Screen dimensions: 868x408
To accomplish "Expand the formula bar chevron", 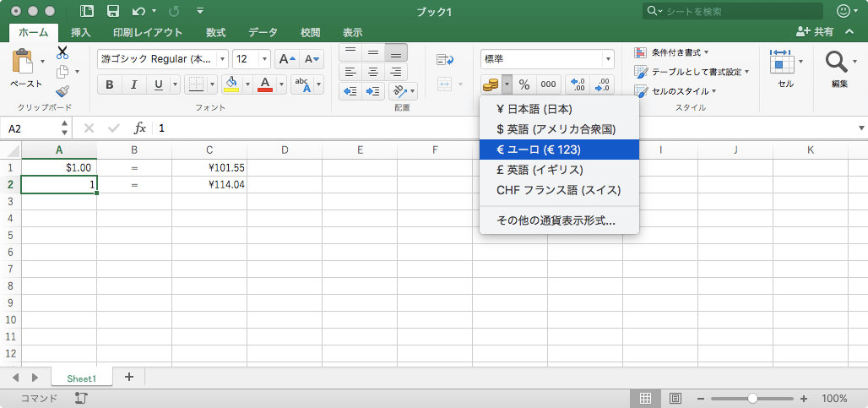I will [x=861, y=128].
